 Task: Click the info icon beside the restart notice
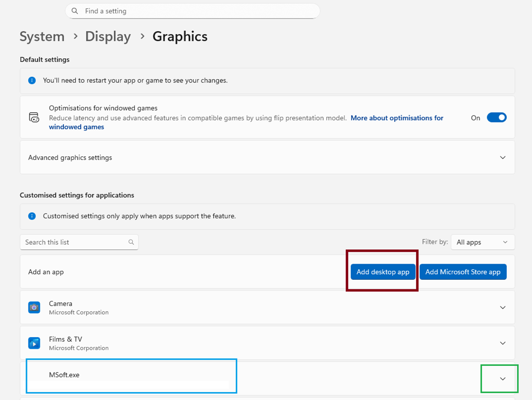[x=32, y=80]
